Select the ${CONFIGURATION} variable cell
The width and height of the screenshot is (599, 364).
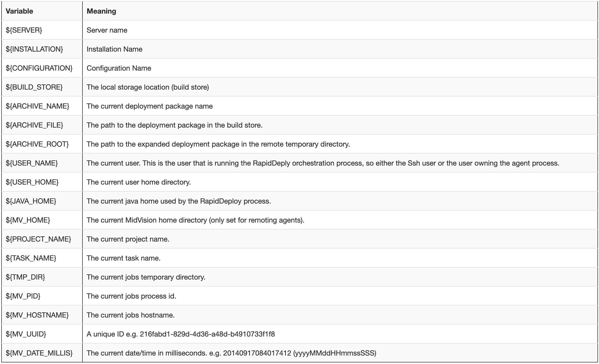pos(42,68)
